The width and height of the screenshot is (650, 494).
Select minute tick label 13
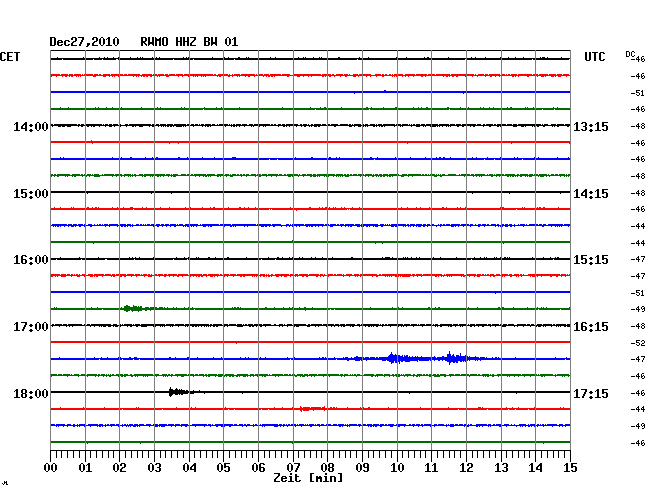click(x=501, y=468)
